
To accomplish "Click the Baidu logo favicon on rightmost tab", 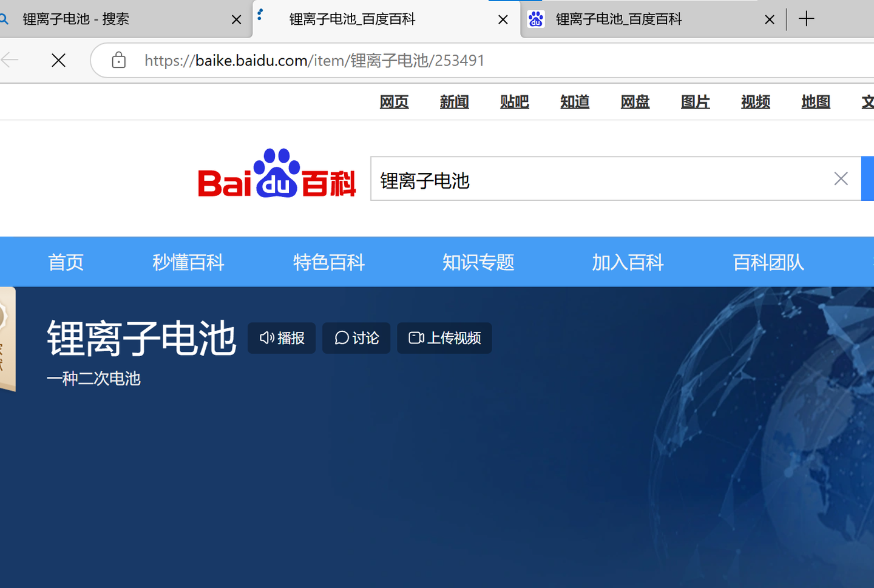I will click(536, 19).
